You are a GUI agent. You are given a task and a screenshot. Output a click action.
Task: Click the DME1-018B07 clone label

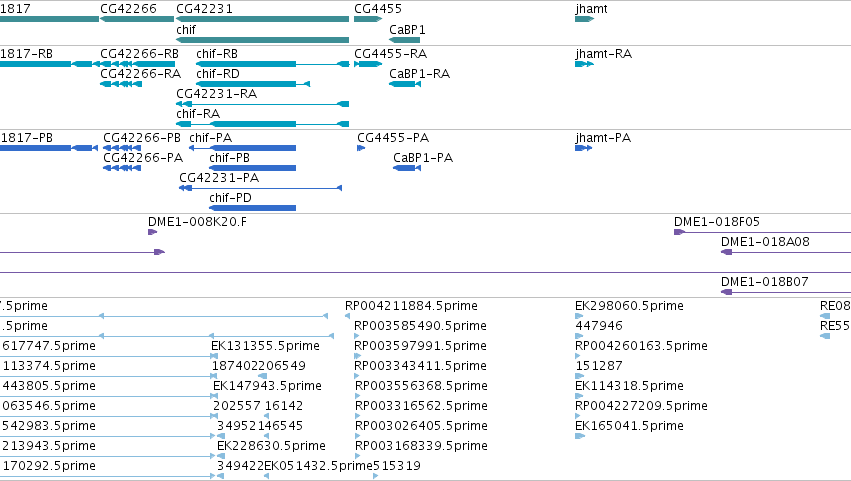(x=765, y=282)
